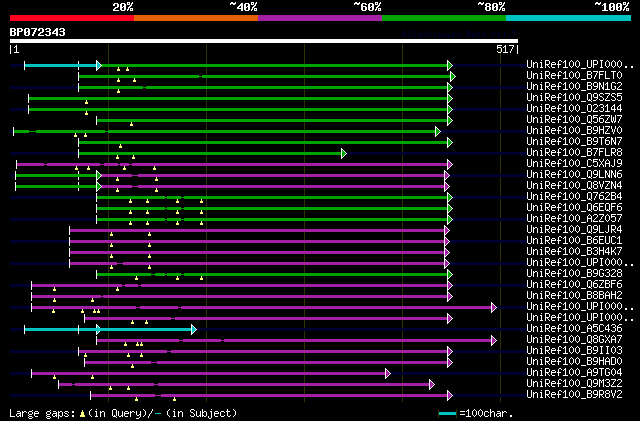The width and height of the screenshot is (640, 421).
Task: Click the purple alignment bar for Q9LJR4
Action: click(257, 231)
